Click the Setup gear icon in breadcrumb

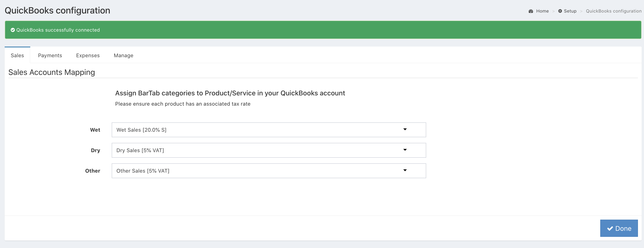[x=560, y=11]
